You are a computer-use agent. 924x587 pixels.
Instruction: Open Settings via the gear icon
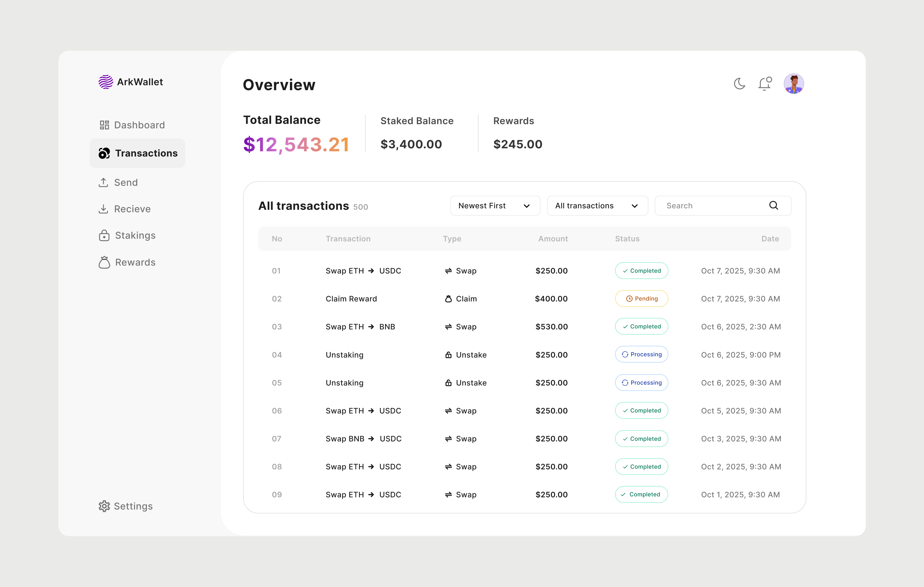point(104,506)
